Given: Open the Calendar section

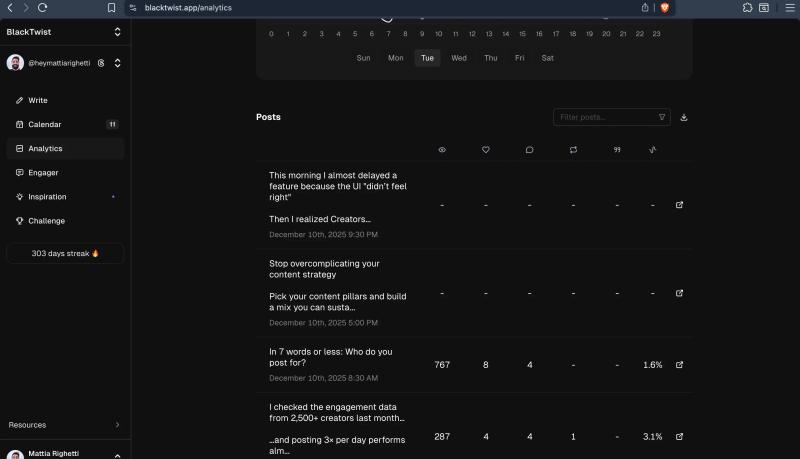Looking at the screenshot, I should [x=65, y=124].
